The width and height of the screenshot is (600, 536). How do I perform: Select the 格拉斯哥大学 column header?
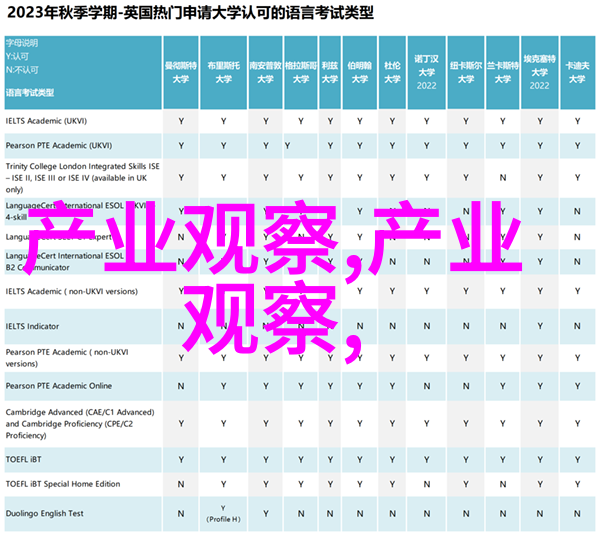pyautogui.click(x=301, y=72)
